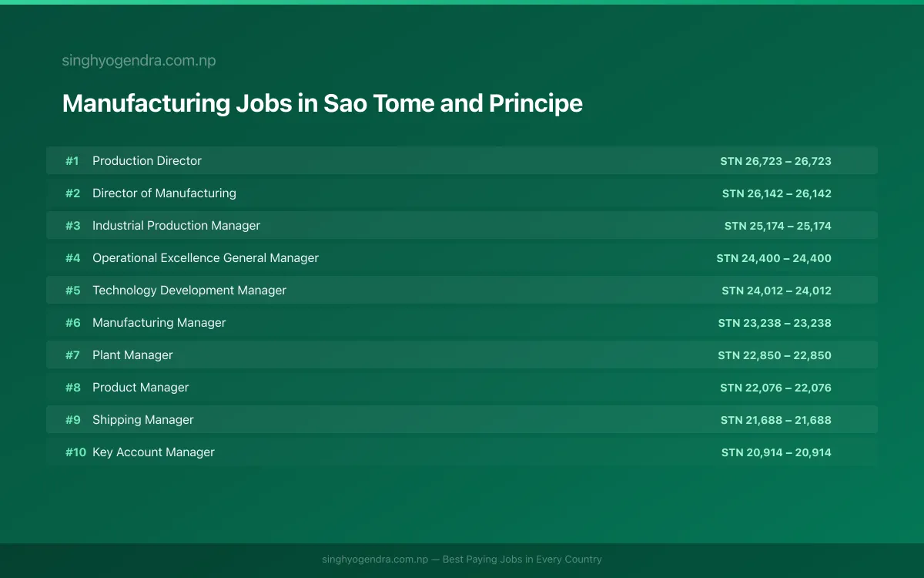Click salary STN 22,076 – 22,076
The image size is (924, 578).
pyautogui.click(x=776, y=388)
